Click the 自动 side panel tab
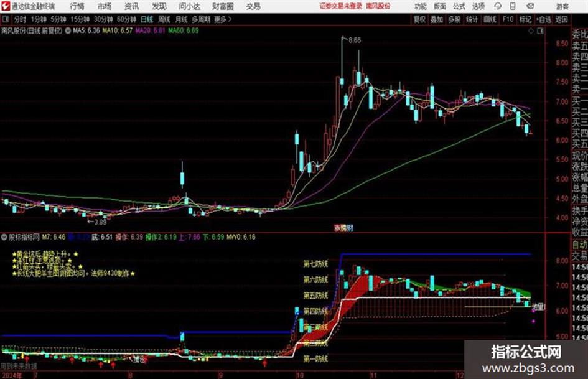The height and width of the screenshot is (379, 588). [580, 245]
